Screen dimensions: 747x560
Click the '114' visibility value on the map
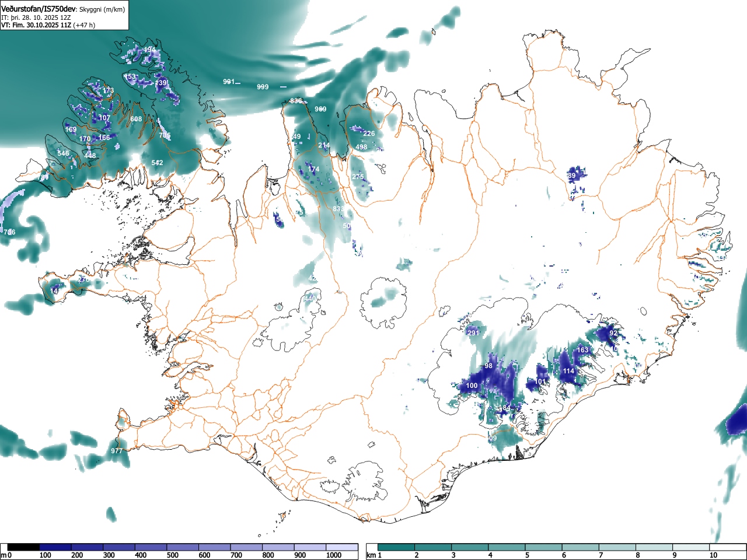[568, 371]
